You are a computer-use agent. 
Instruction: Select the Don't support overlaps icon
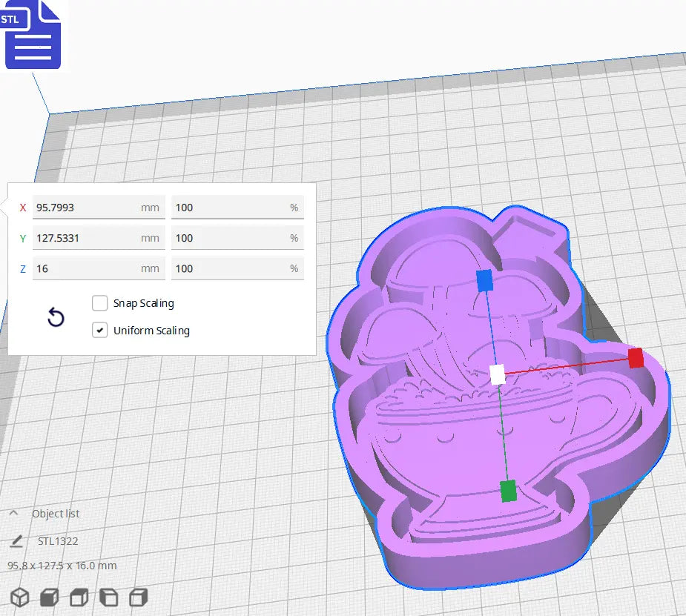(108, 597)
